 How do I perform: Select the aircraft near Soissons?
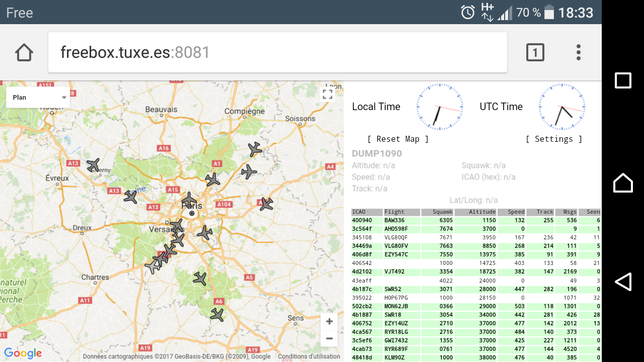coord(255,149)
